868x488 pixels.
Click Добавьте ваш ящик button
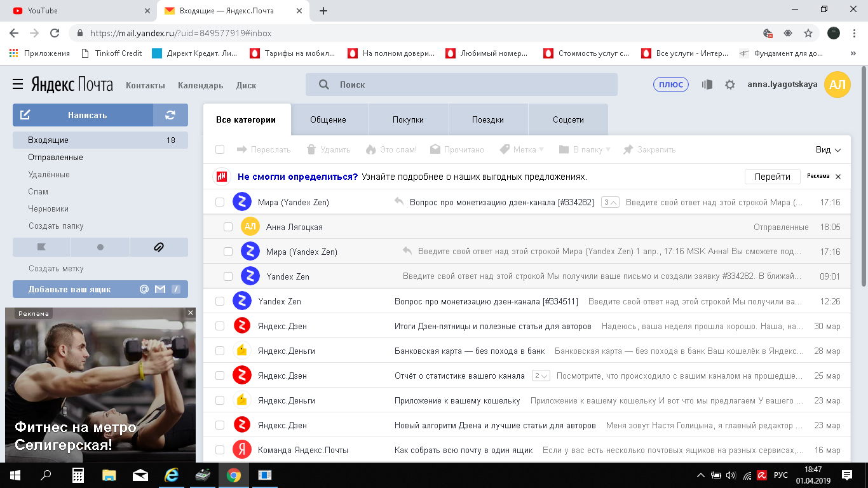point(100,289)
